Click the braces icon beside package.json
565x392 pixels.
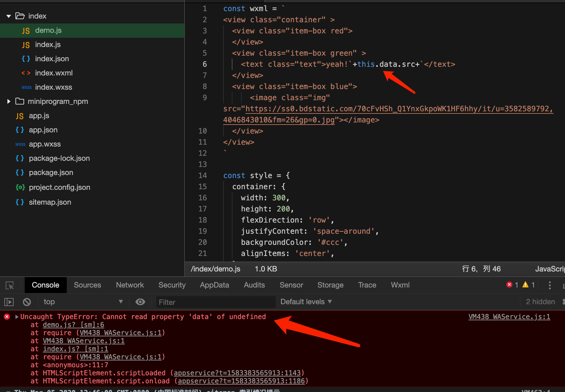tap(20, 173)
